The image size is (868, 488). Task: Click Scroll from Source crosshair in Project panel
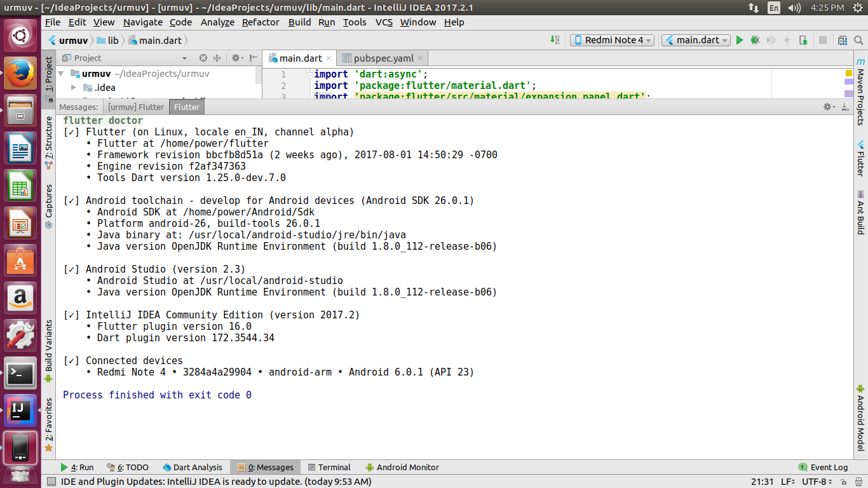point(203,58)
